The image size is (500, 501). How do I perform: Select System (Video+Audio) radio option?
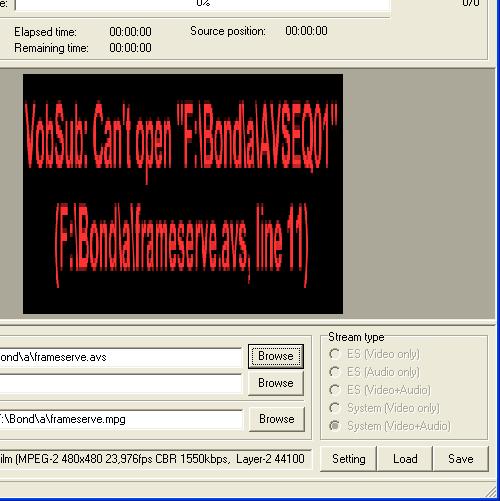(x=389, y=426)
